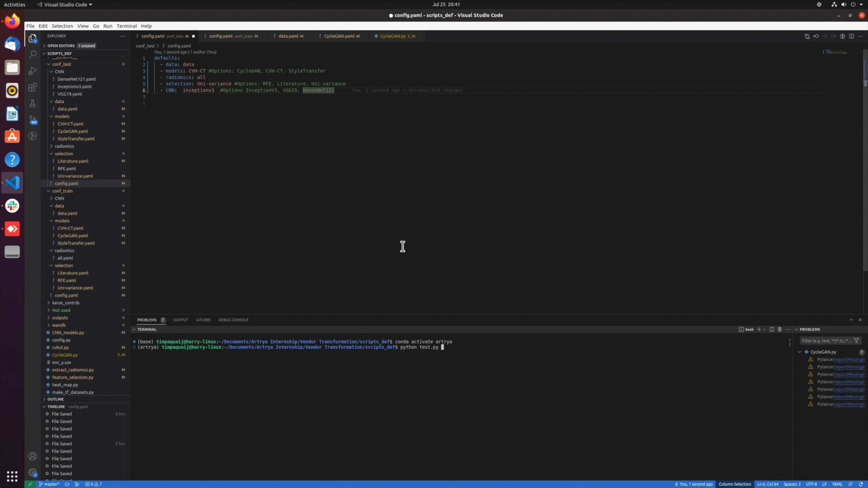The height and width of the screenshot is (488, 868).
Task: Switch to CycleGAN.py editor tab
Action: click(x=397, y=36)
